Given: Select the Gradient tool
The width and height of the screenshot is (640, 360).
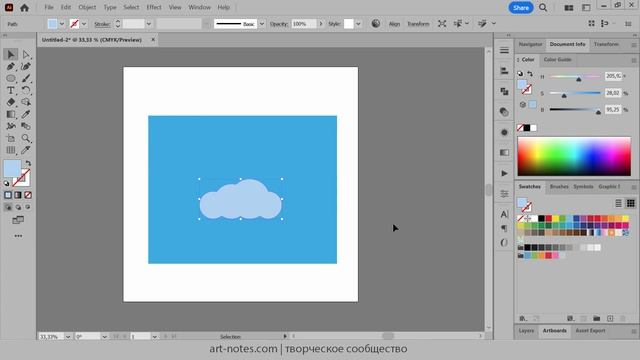Looking at the screenshot, I should coord(11,114).
